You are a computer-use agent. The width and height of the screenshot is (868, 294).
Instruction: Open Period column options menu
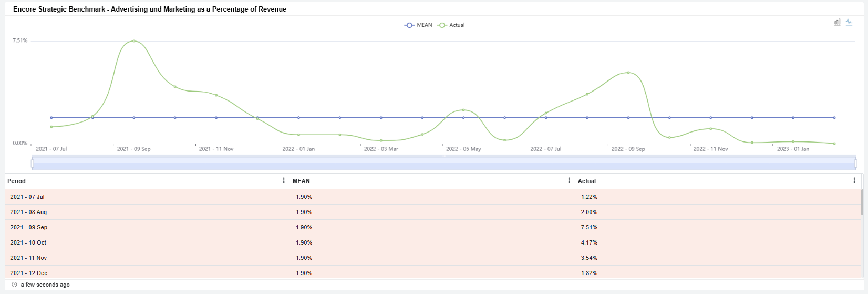pyautogui.click(x=284, y=180)
